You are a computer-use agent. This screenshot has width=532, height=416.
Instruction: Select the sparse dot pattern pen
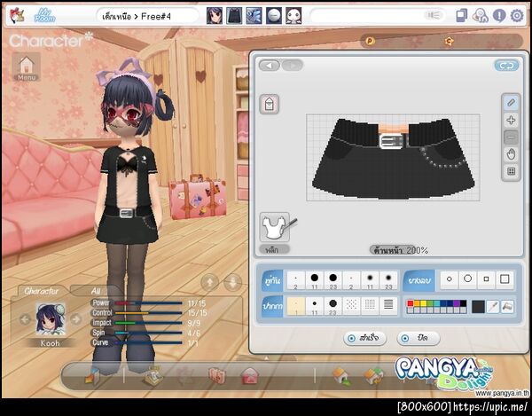(x=351, y=306)
